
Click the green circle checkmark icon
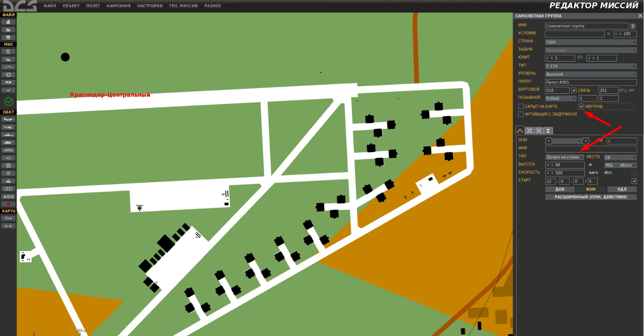coord(8,101)
